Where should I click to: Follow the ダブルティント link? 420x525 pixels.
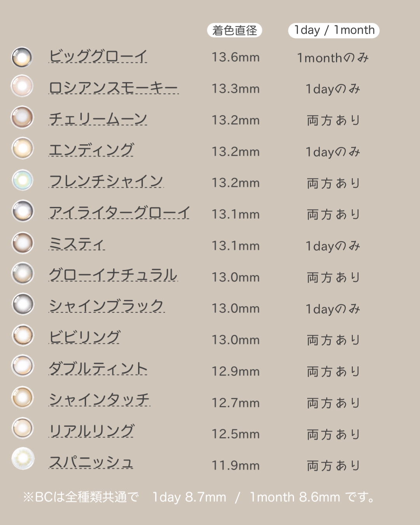pyautogui.click(x=98, y=369)
